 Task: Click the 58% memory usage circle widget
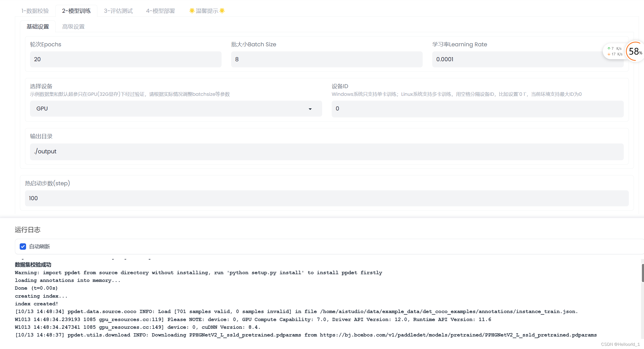[635, 51]
